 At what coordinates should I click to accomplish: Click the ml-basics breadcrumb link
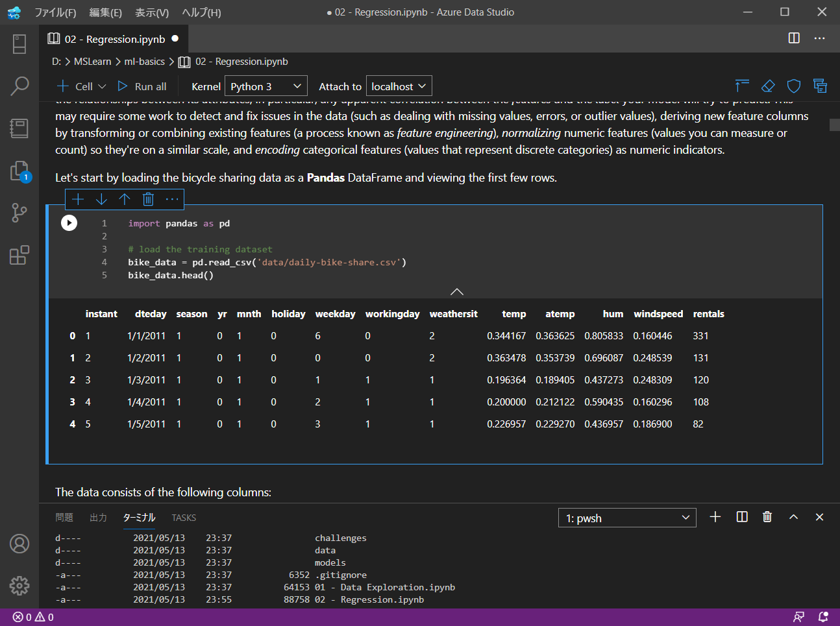[x=144, y=62]
